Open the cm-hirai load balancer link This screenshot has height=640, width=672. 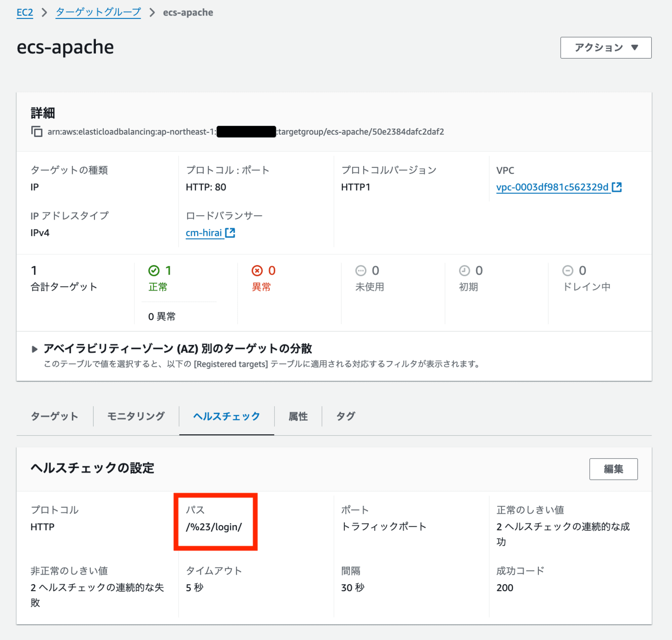pyautogui.click(x=204, y=233)
